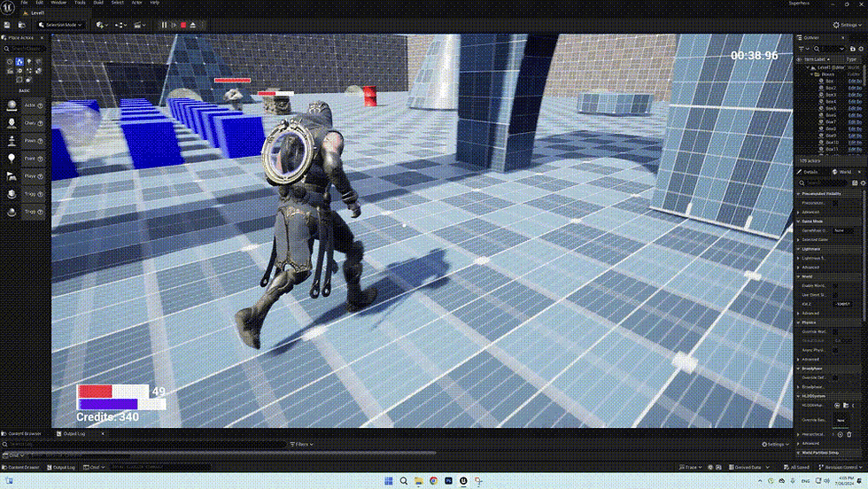Open the Blueprints dropdown in toolbar
Viewport: 868px width, 489px height.
(x=120, y=25)
